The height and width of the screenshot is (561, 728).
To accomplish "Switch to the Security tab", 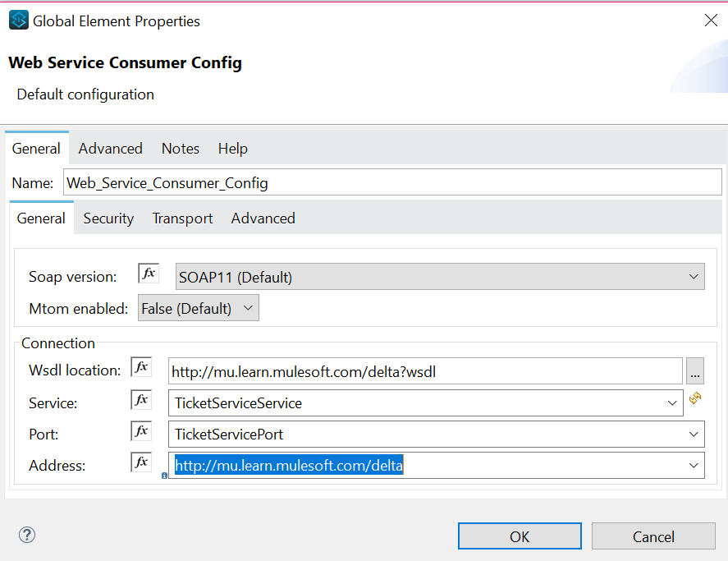I will [x=108, y=218].
